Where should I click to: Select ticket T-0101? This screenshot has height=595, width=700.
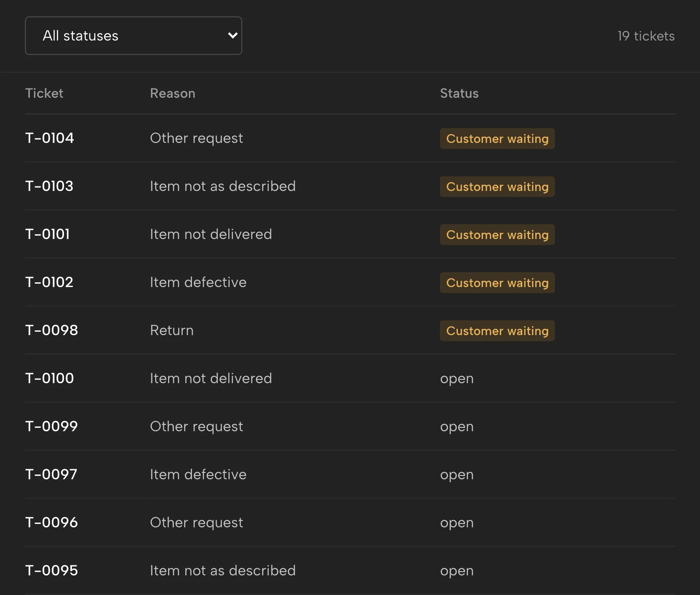tap(47, 234)
